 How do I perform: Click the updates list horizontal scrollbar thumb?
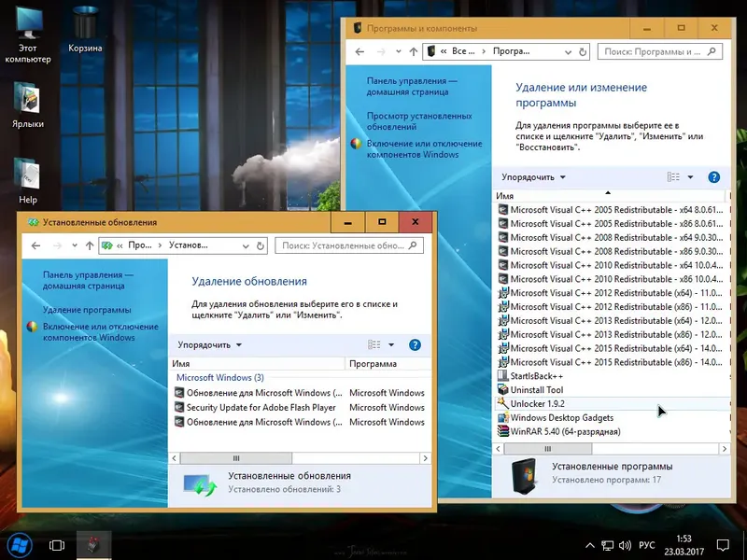tap(236, 458)
